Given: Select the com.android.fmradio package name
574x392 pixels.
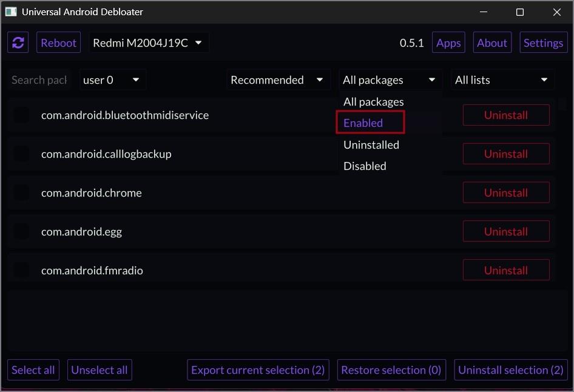Looking at the screenshot, I should point(92,271).
